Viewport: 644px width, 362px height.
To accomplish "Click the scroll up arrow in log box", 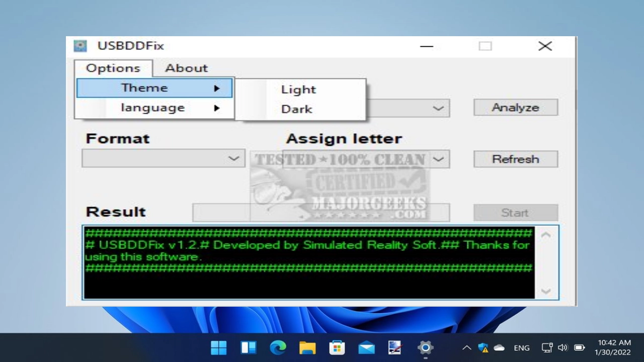I will 546,235.
